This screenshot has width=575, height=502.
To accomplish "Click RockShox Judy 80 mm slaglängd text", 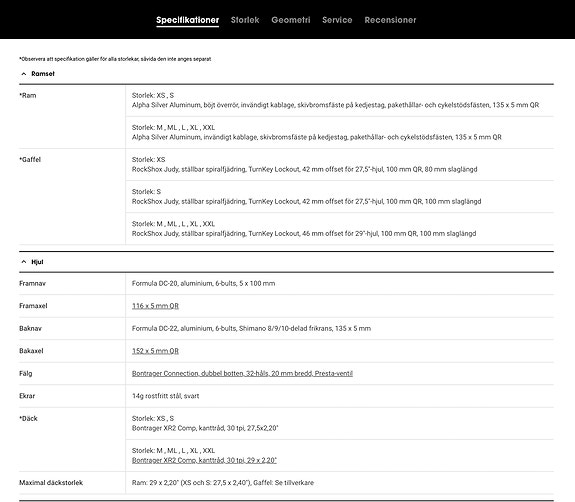I will tap(305, 169).
